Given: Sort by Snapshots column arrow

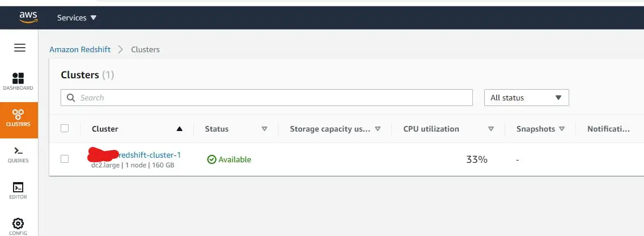Looking at the screenshot, I should pyautogui.click(x=562, y=129).
